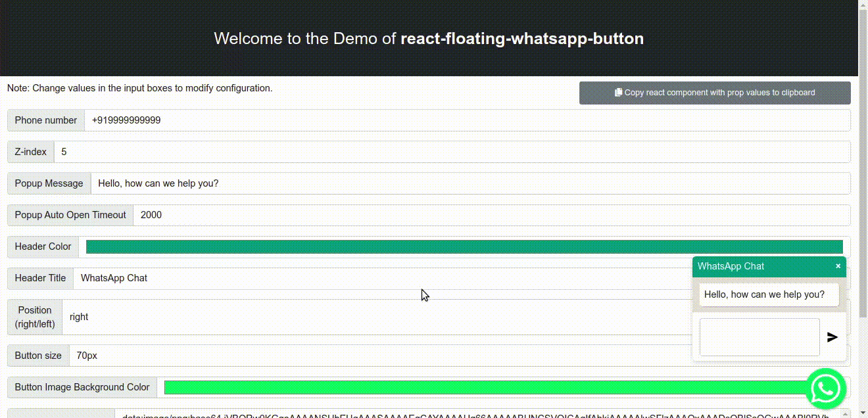Image resolution: width=868 pixels, height=418 pixels.
Task: Click the 'Note: Change values' instruction text
Action: coord(139,87)
